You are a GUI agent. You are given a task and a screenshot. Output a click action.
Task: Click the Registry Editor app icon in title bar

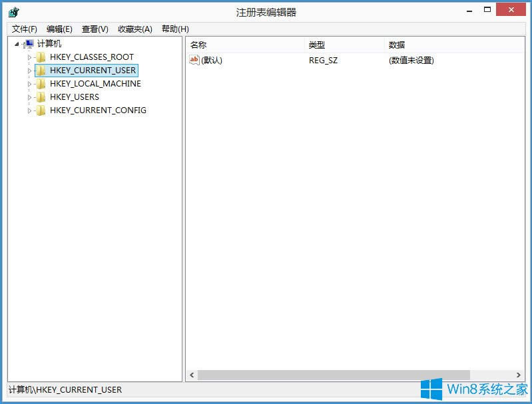[x=14, y=12]
